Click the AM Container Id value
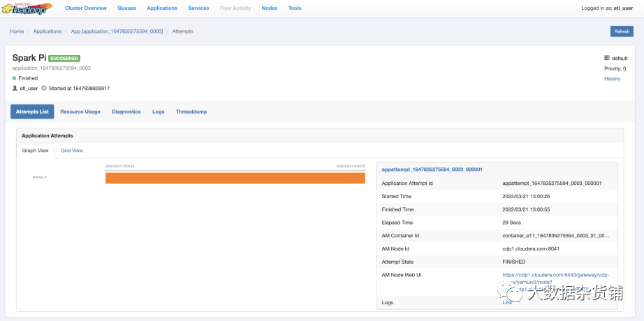 click(x=556, y=236)
